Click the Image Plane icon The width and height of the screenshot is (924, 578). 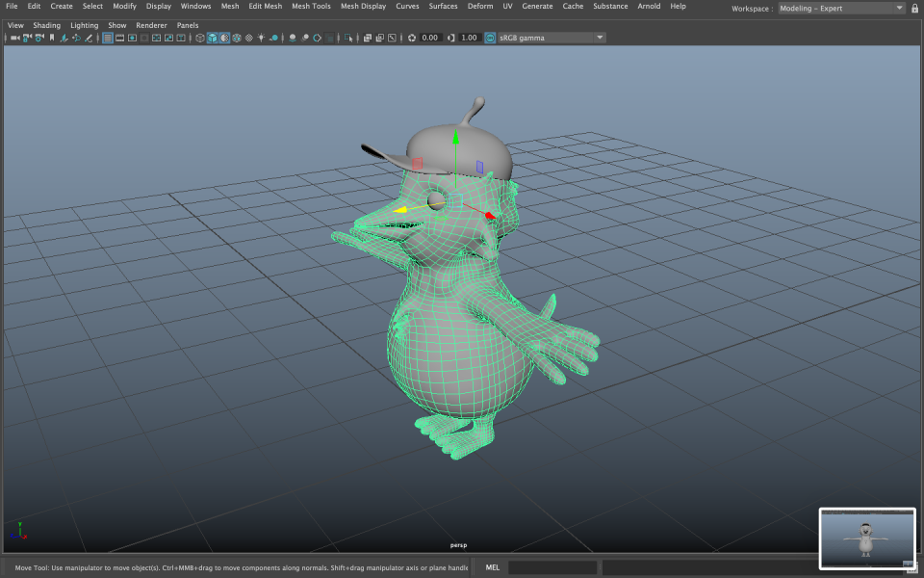(64, 38)
